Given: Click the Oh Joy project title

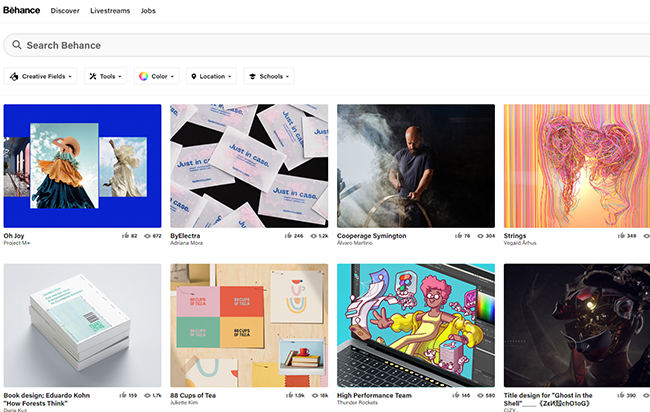Looking at the screenshot, I should click(x=14, y=235).
